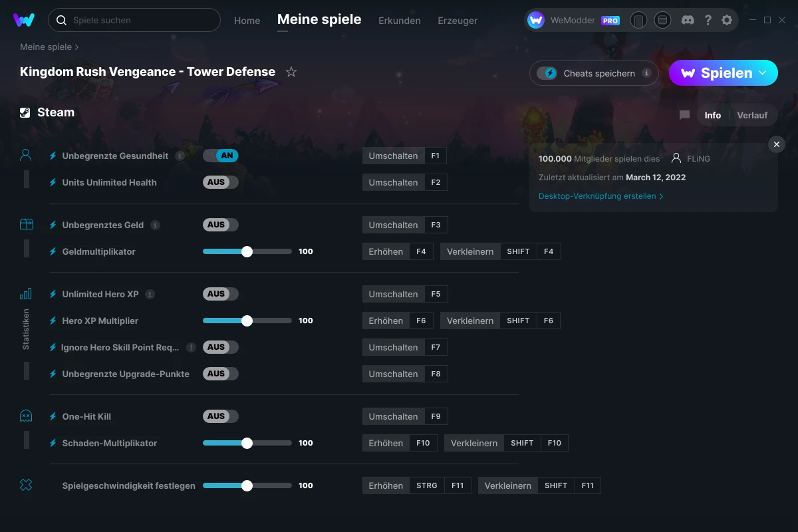Click the Steam platform icon
Viewport: 798px width, 532px height.
[x=25, y=112]
